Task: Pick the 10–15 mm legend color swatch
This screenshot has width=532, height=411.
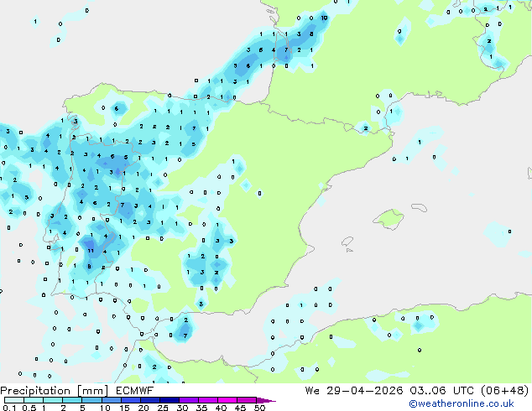Action: point(111,400)
